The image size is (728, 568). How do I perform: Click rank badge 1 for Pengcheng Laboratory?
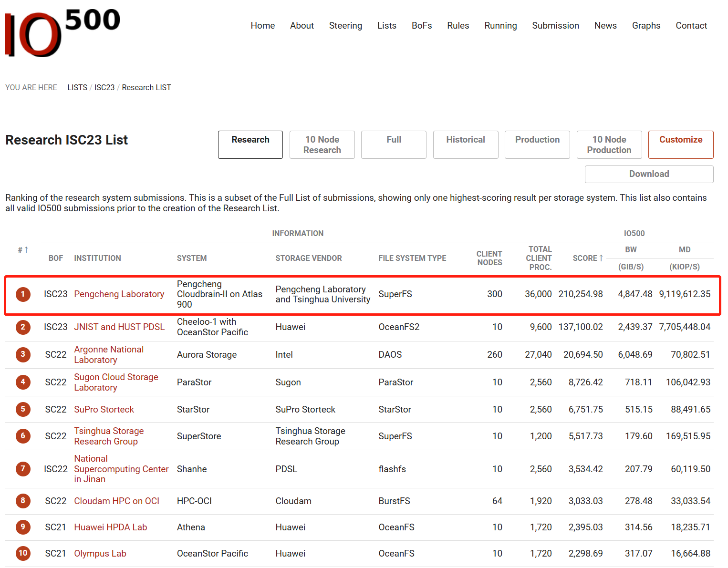(23, 294)
